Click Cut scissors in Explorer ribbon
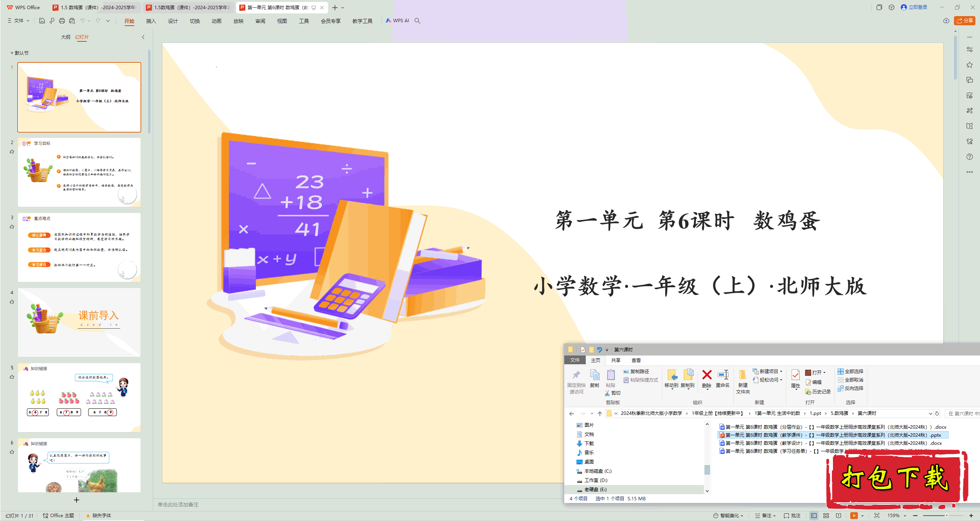This screenshot has height=521, width=980. click(x=612, y=393)
